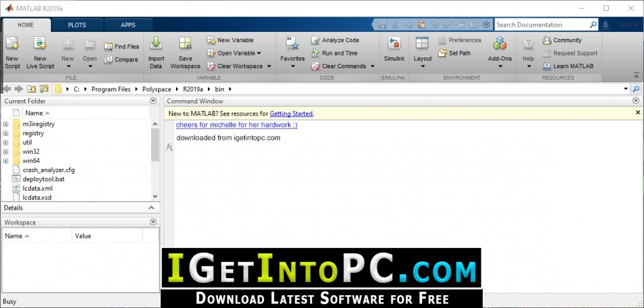Click Request Support
The height and width of the screenshot is (308, 644).
click(x=570, y=53)
